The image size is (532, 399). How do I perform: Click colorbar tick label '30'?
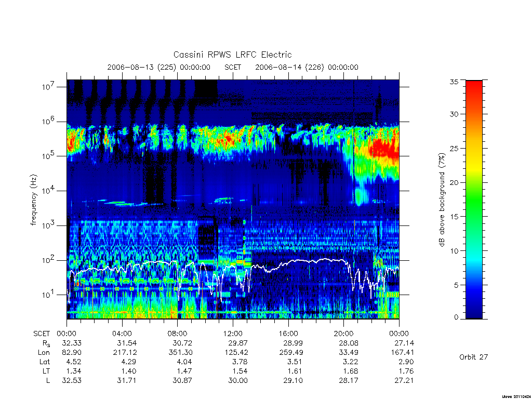pos(454,114)
